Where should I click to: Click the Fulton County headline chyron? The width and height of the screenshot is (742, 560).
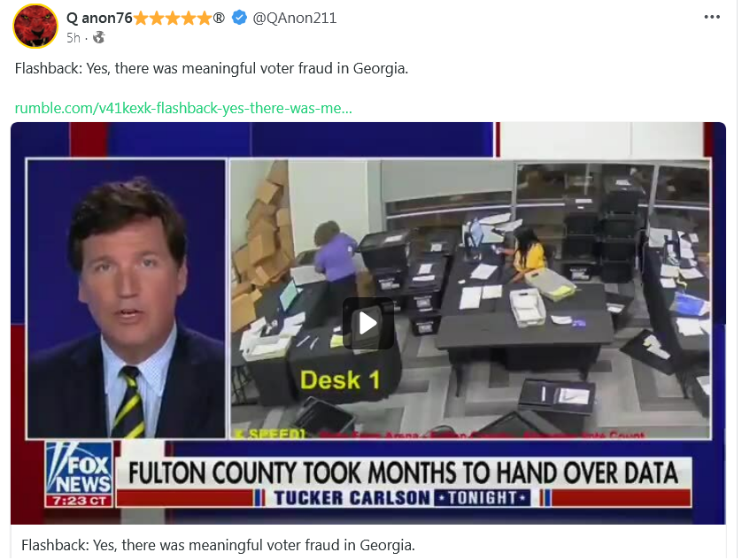[x=403, y=473]
